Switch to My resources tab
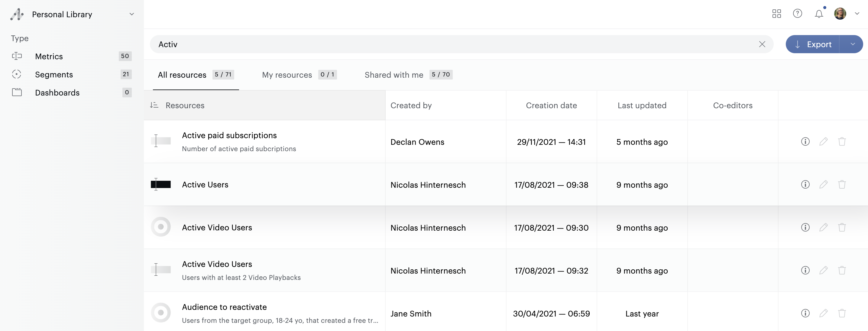Screen dimensions: 868x331 [287, 75]
